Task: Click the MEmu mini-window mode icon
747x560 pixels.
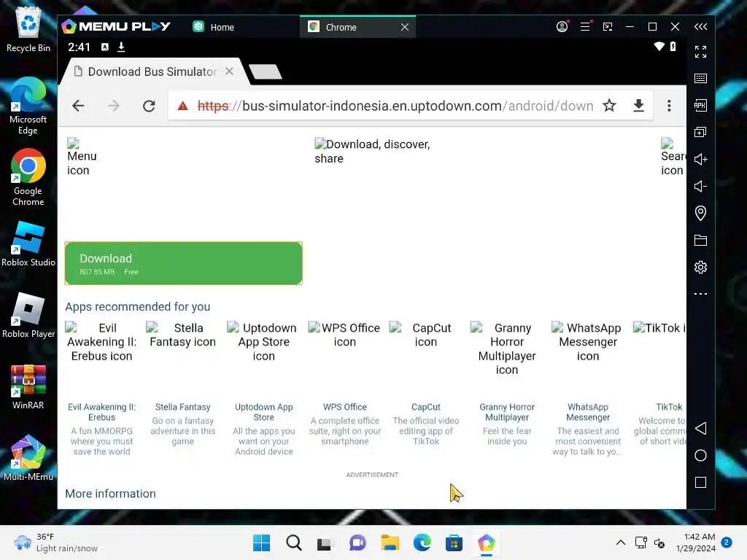Action: click(608, 27)
